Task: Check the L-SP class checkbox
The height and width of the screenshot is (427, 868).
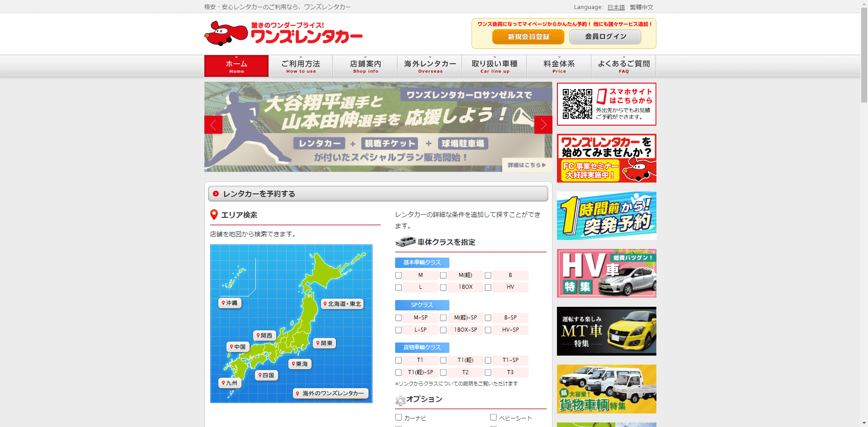Action: pyautogui.click(x=398, y=330)
